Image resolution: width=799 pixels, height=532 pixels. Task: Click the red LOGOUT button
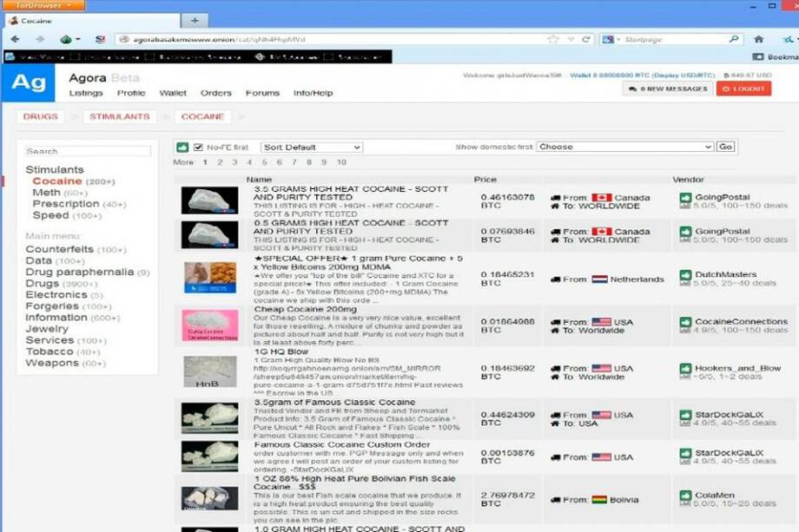coord(743,88)
